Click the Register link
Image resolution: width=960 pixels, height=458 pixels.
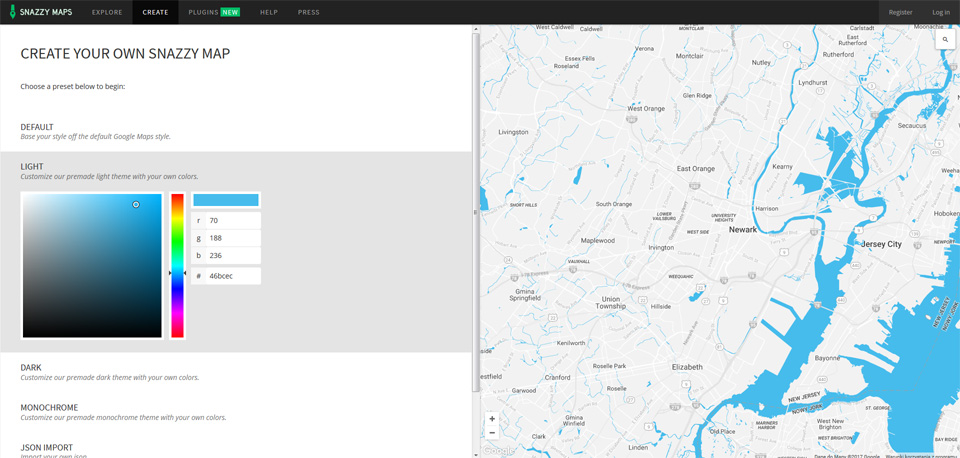pyautogui.click(x=901, y=12)
